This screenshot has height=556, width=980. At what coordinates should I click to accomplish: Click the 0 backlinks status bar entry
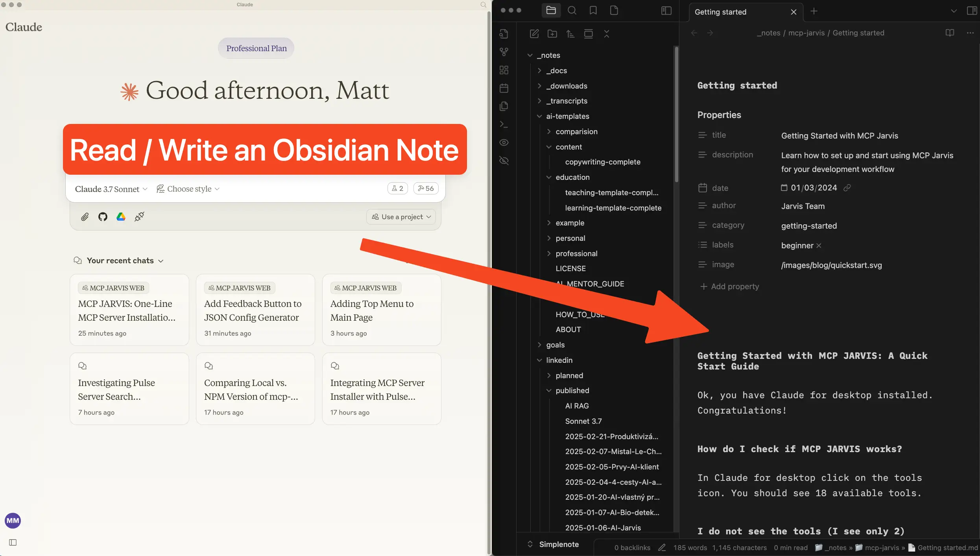632,548
